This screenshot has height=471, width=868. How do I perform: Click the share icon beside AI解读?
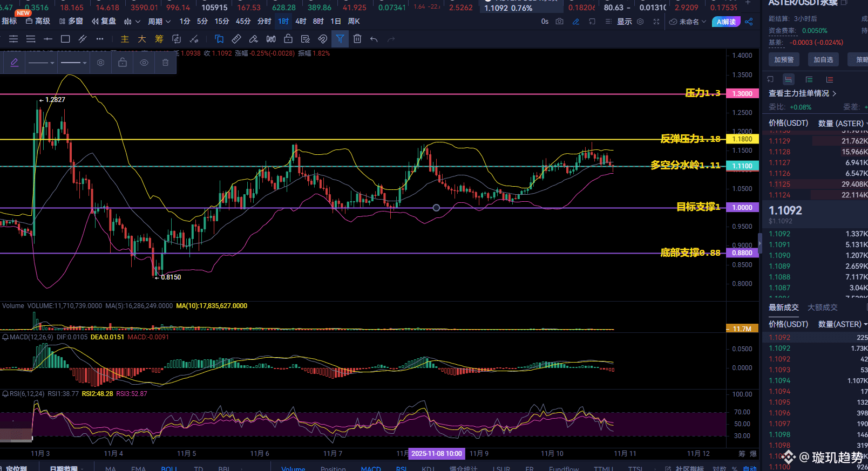[749, 22]
